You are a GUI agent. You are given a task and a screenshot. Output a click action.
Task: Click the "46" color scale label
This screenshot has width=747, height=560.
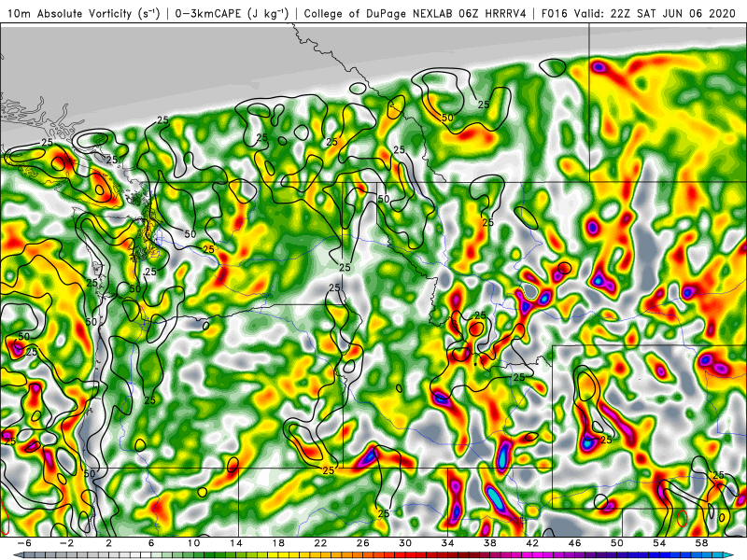pos(574,543)
